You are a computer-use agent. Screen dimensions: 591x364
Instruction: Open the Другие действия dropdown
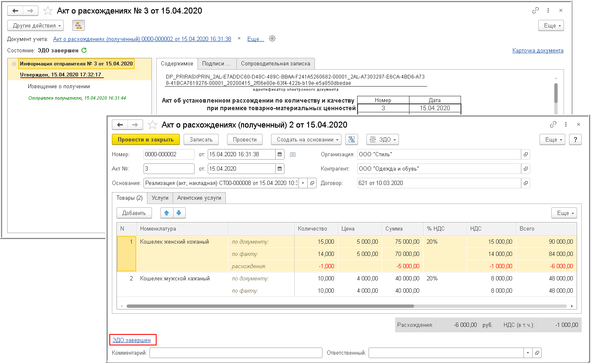point(35,25)
